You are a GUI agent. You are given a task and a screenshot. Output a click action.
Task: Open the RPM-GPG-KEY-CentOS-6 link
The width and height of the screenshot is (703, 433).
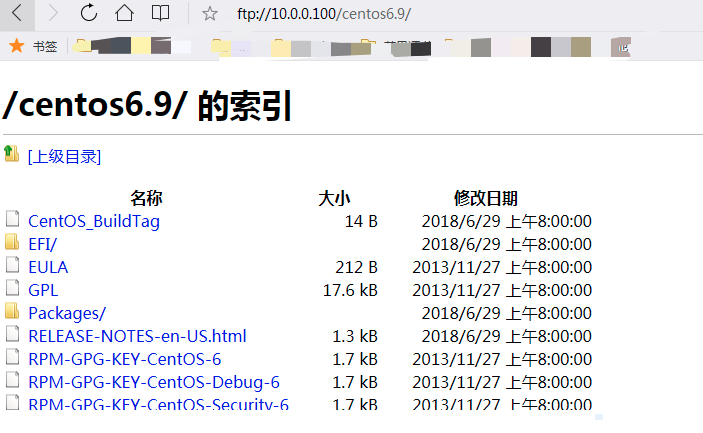[x=125, y=359]
